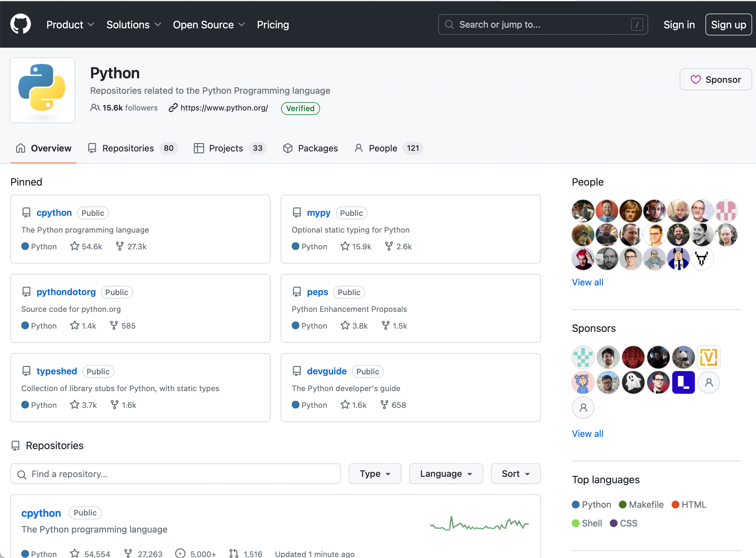Click the open issues icon showing 5,000+

(180, 553)
